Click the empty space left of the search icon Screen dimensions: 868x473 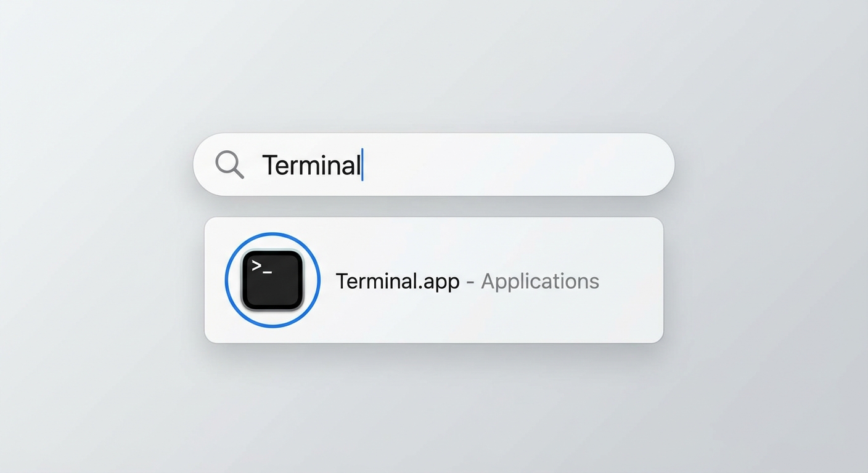[x=205, y=164]
